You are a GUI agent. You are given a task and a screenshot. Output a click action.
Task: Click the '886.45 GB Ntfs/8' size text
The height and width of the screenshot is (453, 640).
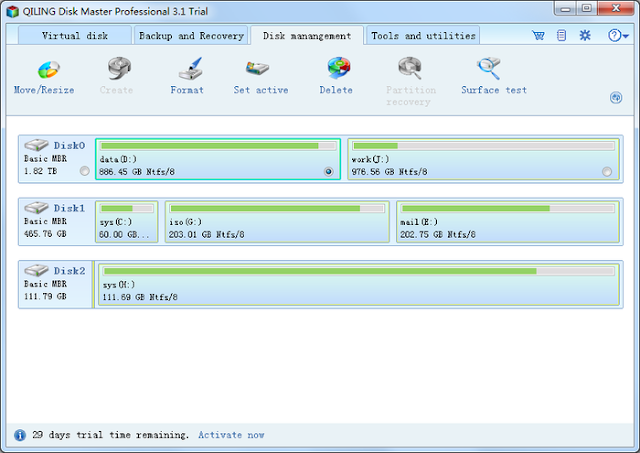point(137,172)
